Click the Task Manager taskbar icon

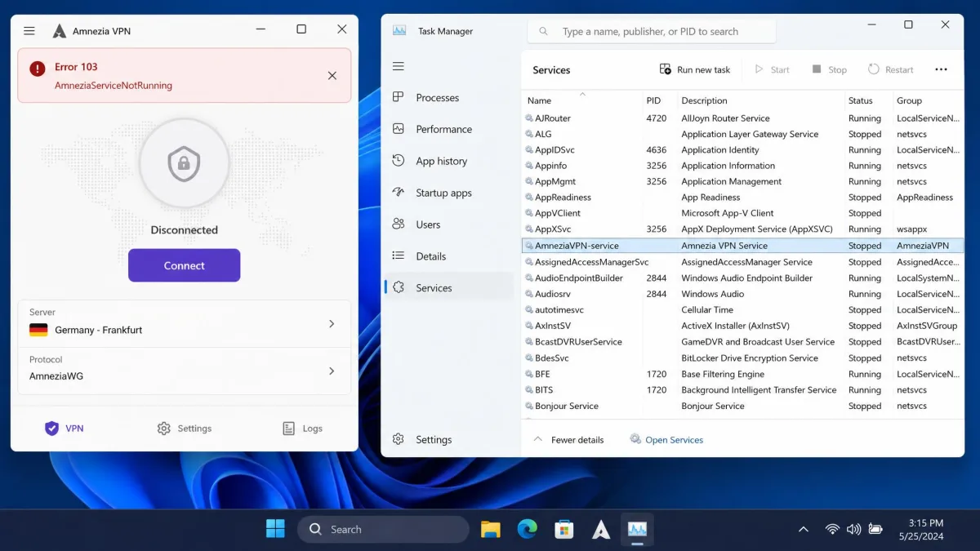click(x=638, y=529)
